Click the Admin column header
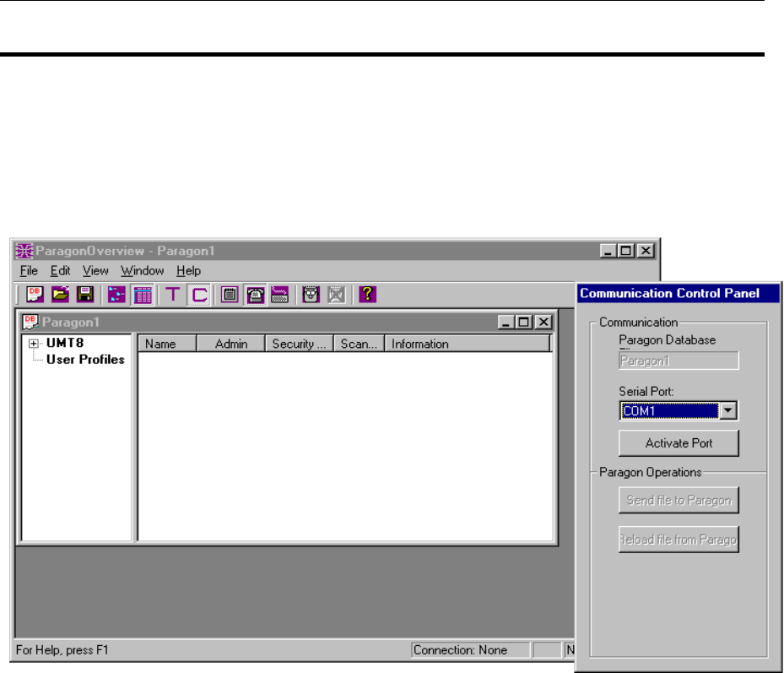Screen dimensions: 784x673 pos(231,344)
